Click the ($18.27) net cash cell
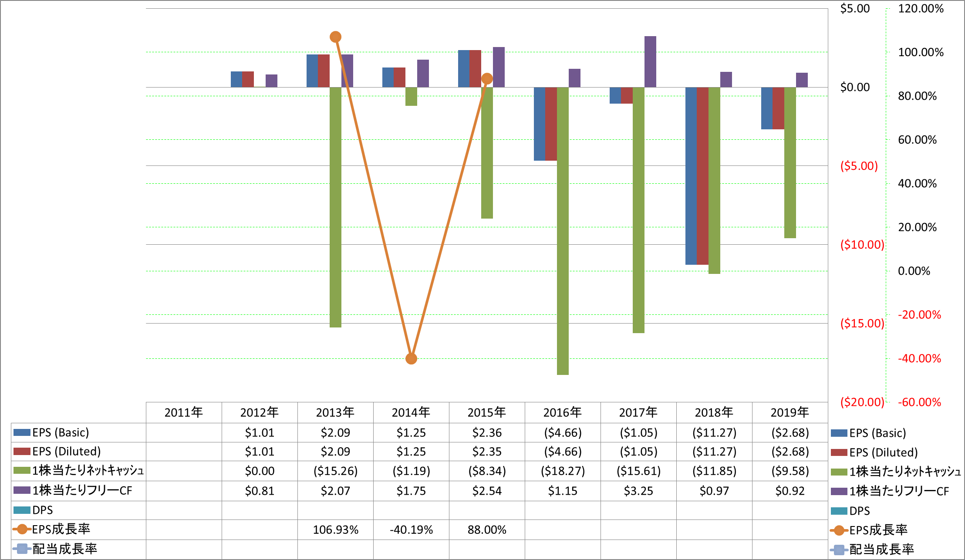Viewport: 965px width, 560px height. [x=563, y=471]
